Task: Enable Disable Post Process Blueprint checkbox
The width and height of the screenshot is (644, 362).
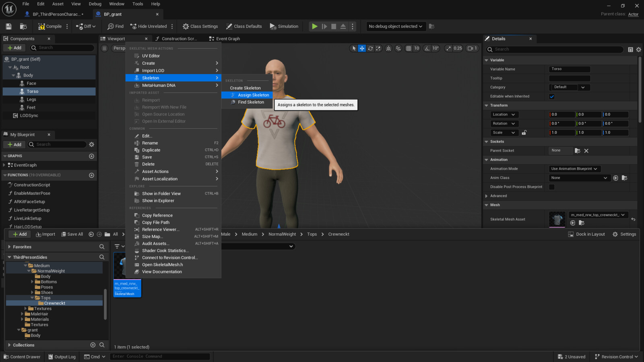Action: pos(552,187)
